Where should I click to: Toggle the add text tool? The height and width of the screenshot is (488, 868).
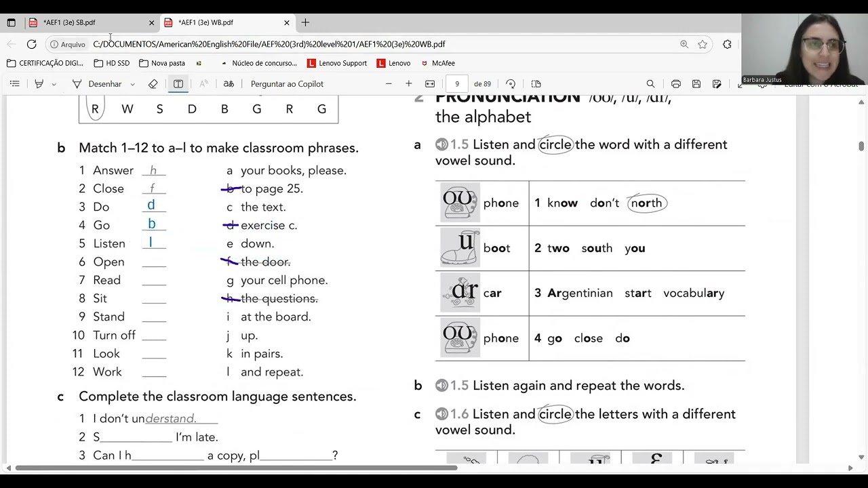[x=178, y=84]
